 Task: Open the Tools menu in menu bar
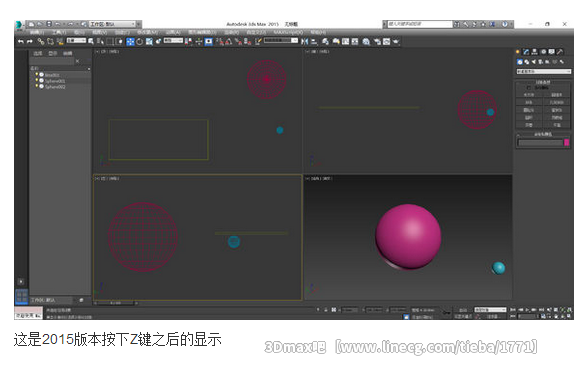[59, 32]
